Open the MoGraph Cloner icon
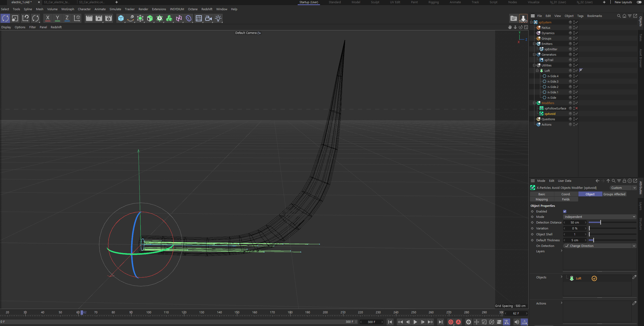644x326 pixels. pos(160,18)
